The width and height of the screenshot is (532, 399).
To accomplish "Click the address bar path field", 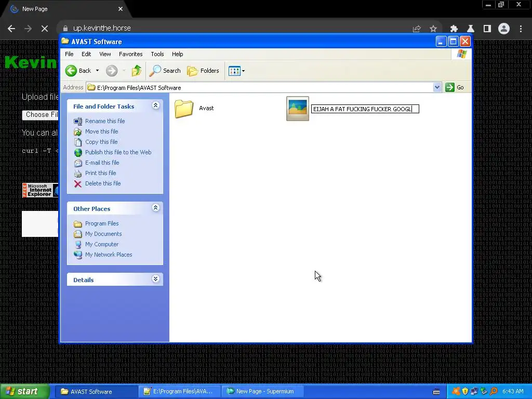I will (x=260, y=87).
